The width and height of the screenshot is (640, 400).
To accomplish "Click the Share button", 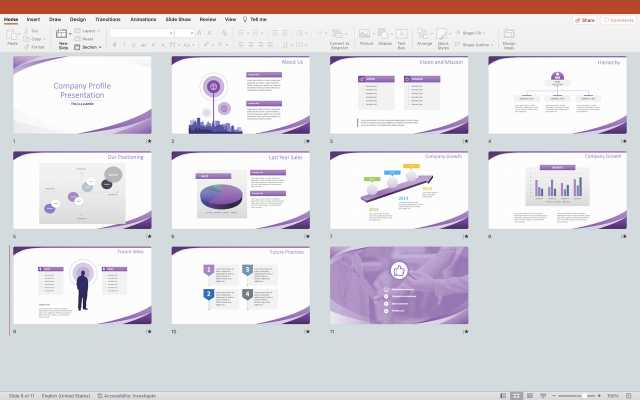I will point(586,19).
